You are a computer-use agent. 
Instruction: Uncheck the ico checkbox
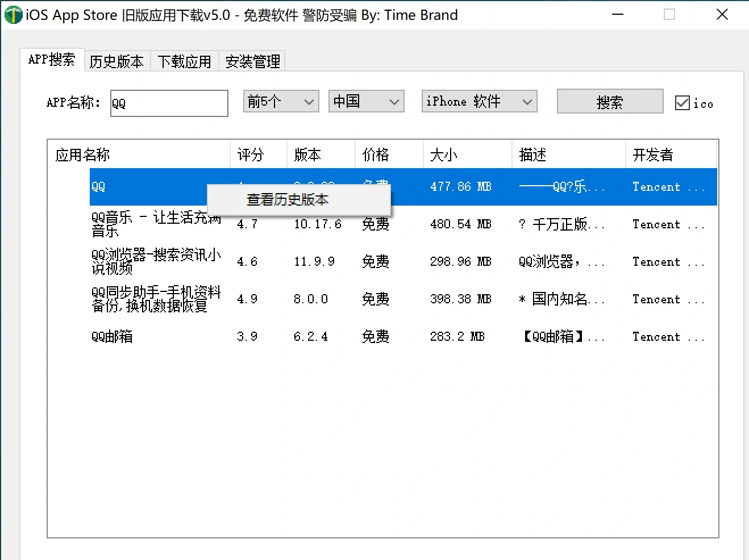click(x=681, y=102)
